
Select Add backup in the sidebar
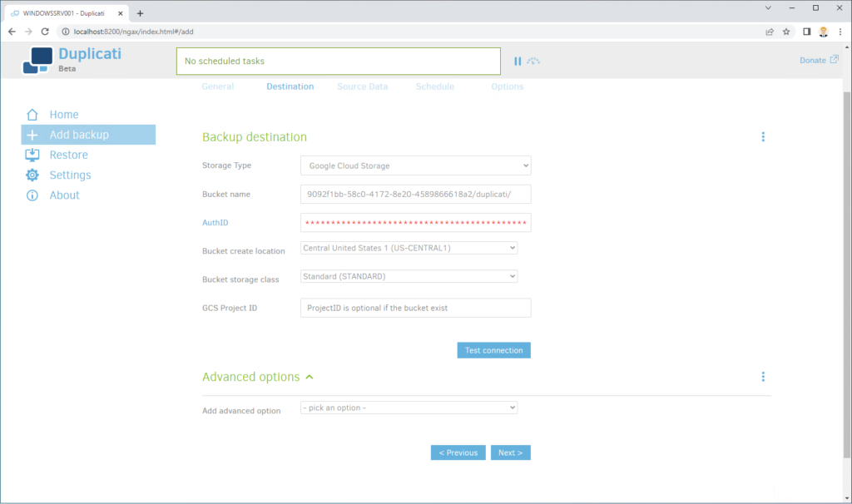point(88,135)
